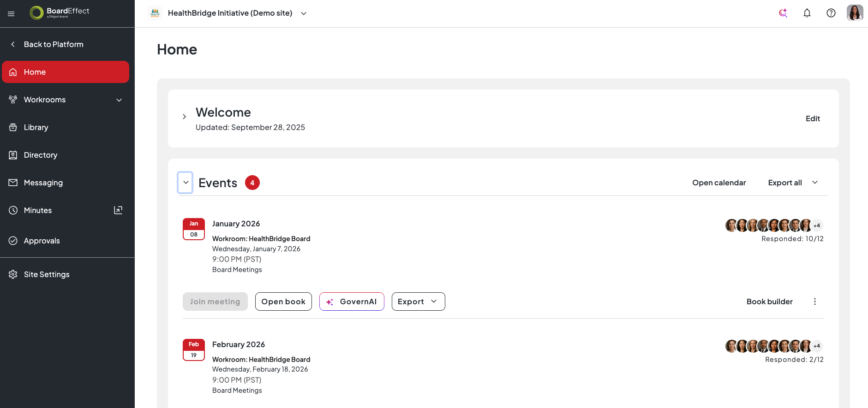The image size is (868, 408).
Task: Launch GovernAI for January meeting
Action: tap(352, 302)
